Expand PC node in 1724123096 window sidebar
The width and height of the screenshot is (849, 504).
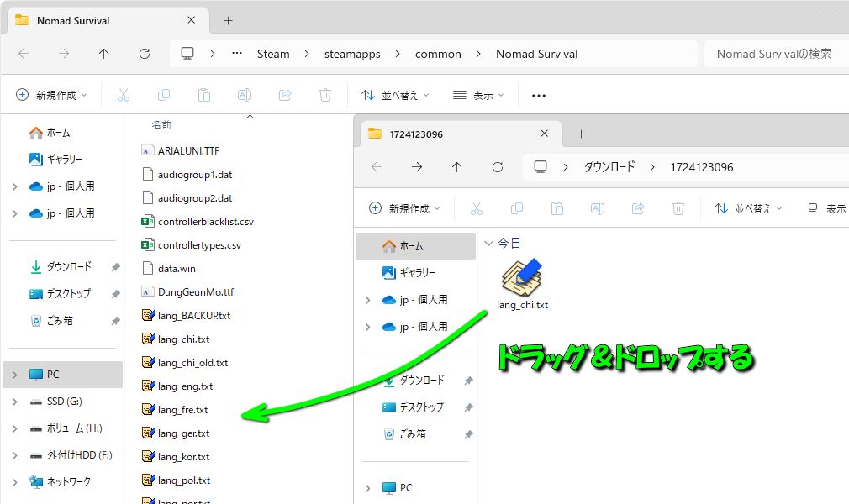(x=367, y=488)
